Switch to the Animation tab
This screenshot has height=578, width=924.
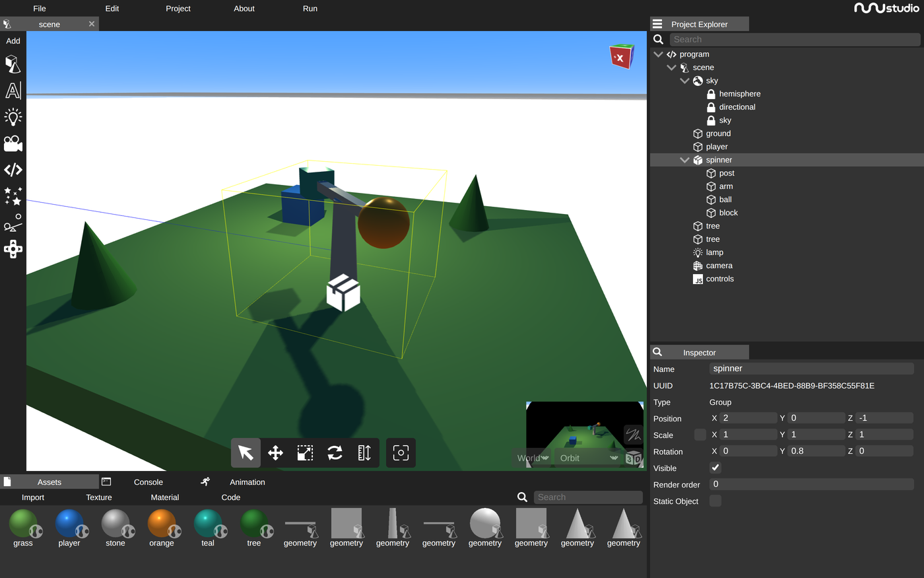(x=247, y=482)
